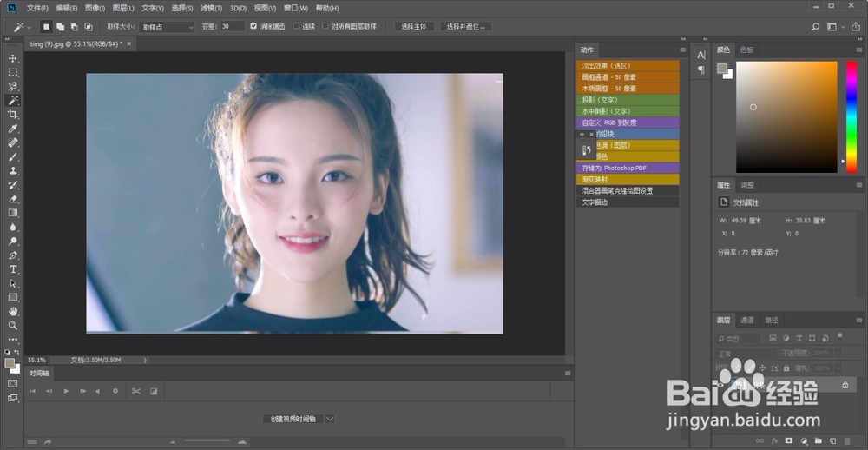Viewport: 868px width, 450px height.
Task: Create a new layer with page icon
Action: (832, 441)
